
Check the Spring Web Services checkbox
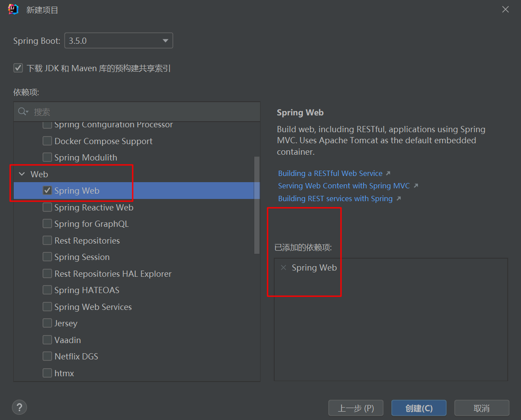point(47,307)
